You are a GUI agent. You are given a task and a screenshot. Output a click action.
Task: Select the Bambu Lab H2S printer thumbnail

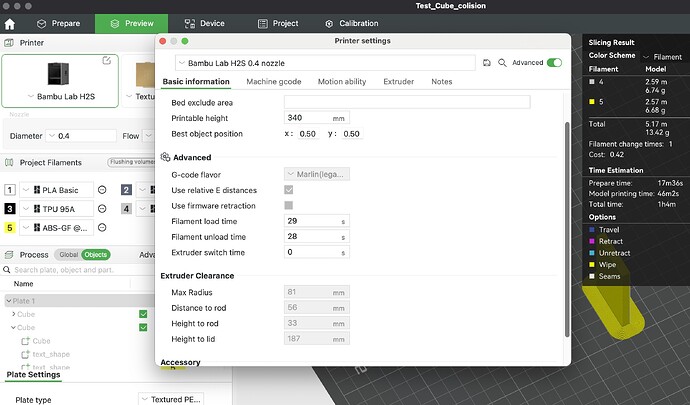point(59,74)
